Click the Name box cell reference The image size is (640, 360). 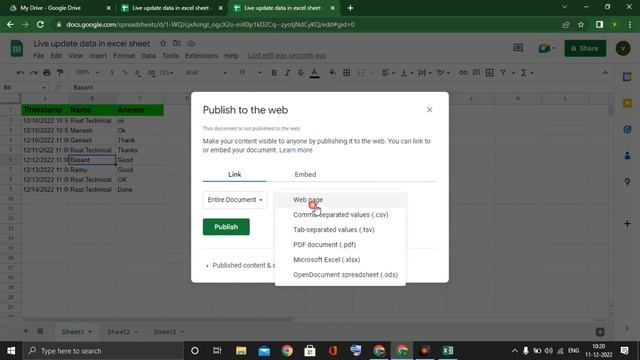coord(24,87)
